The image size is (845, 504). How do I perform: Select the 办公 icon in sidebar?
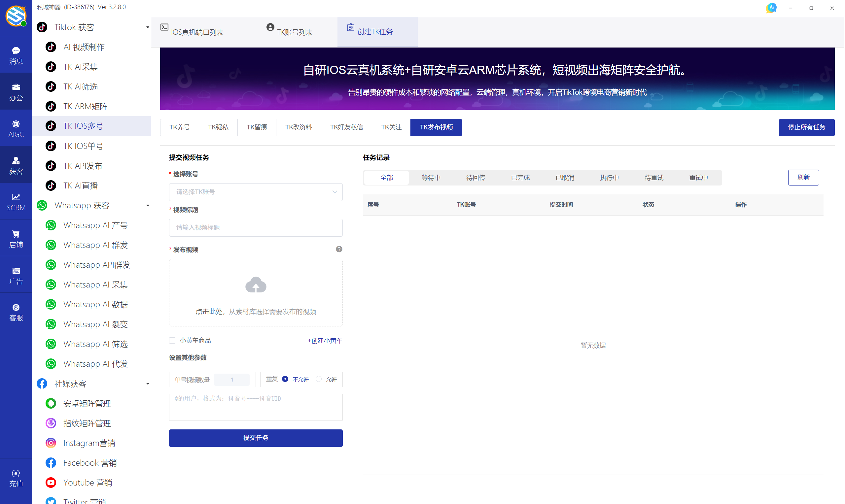click(x=16, y=91)
